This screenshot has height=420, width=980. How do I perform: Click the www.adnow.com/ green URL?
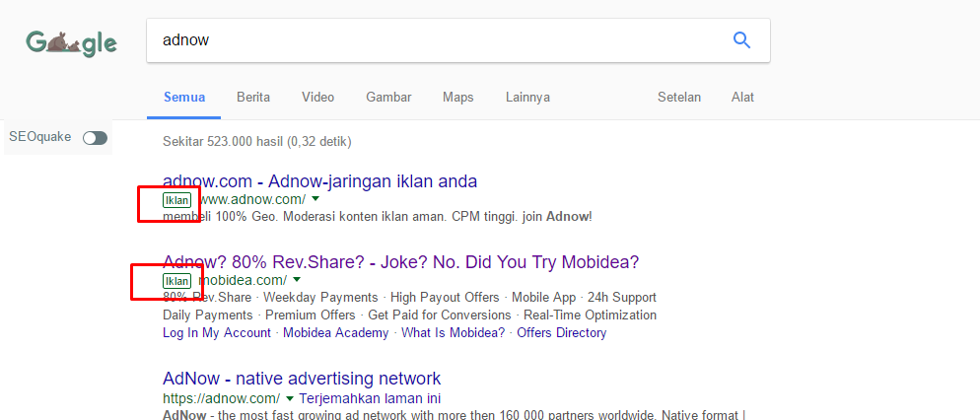tap(251, 200)
